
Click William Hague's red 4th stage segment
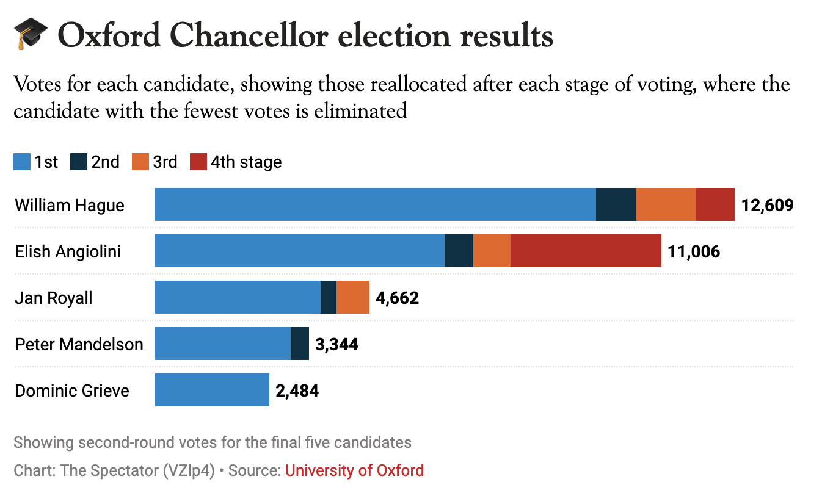pos(715,204)
